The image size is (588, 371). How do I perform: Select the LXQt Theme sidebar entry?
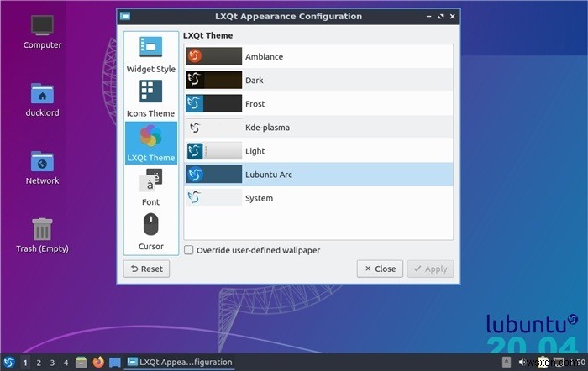[150, 143]
